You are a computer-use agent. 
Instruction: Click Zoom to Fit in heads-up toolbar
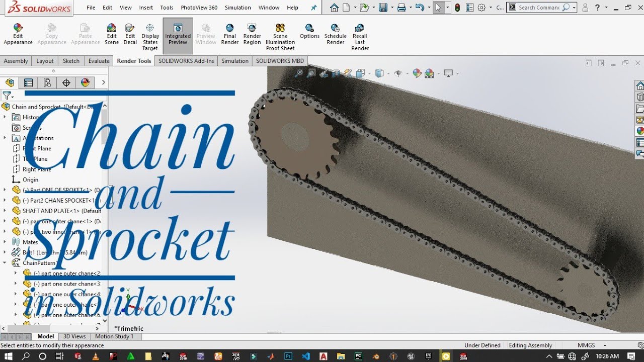(299, 73)
